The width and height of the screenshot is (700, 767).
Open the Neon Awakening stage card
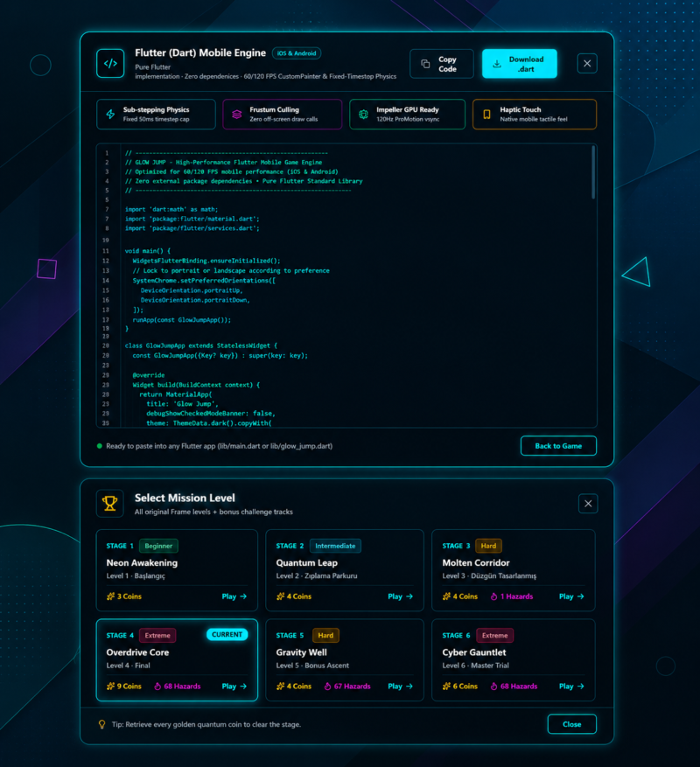tap(177, 570)
